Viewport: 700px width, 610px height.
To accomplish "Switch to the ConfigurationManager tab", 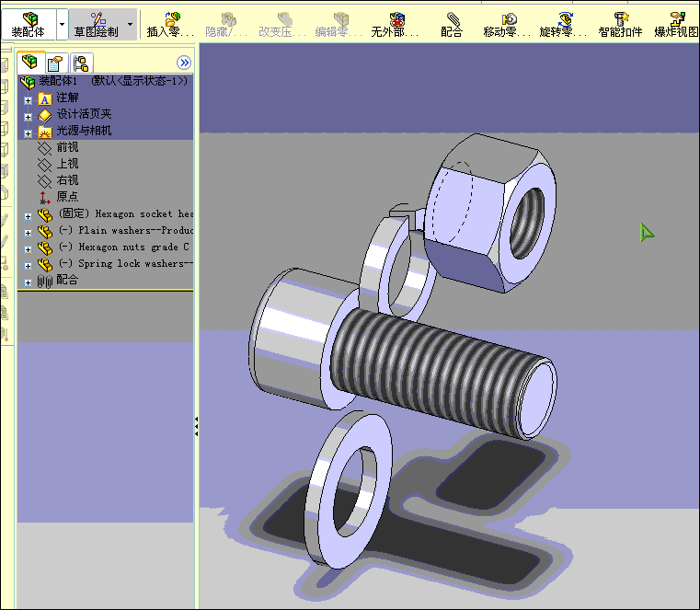I will (81, 63).
